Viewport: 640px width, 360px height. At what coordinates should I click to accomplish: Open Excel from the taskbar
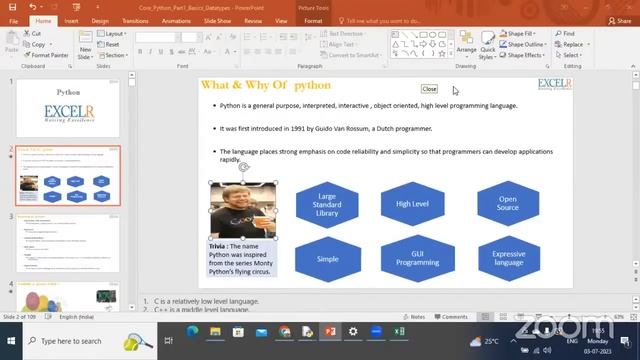coord(399,332)
